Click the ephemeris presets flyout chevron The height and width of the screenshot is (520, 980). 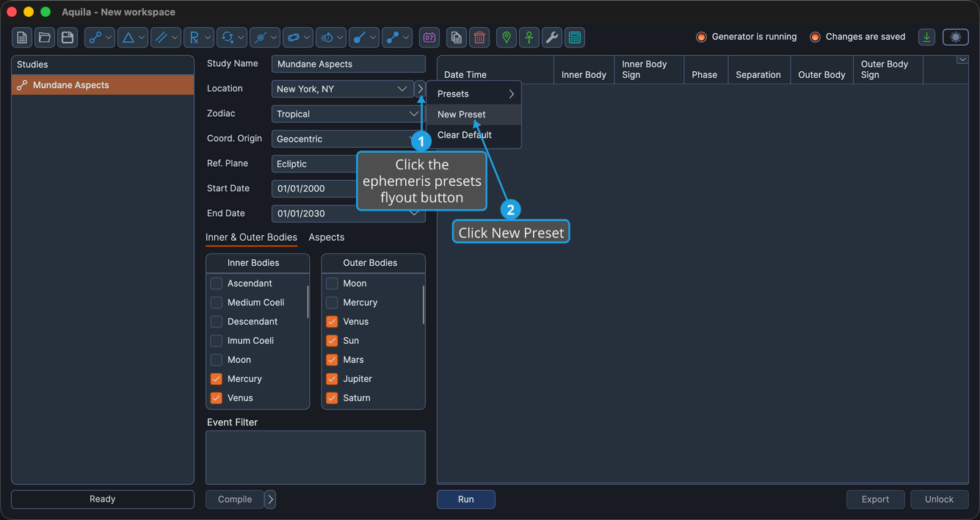(x=420, y=89)
